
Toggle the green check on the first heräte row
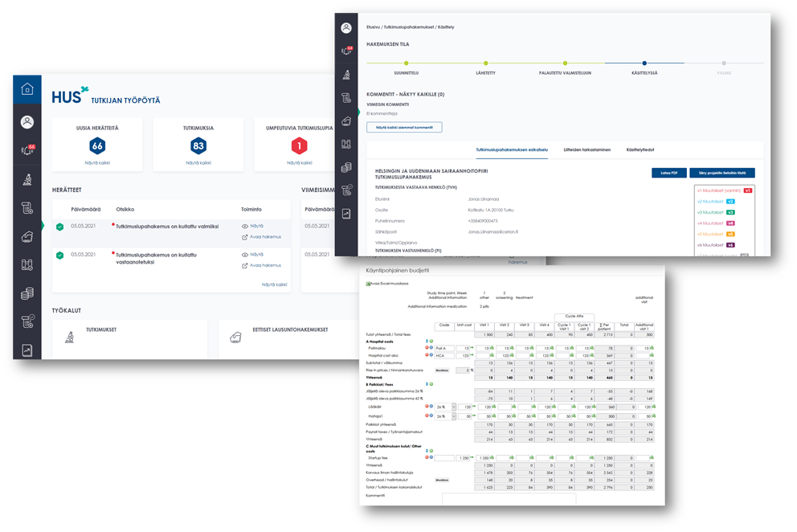pos(60,227)
